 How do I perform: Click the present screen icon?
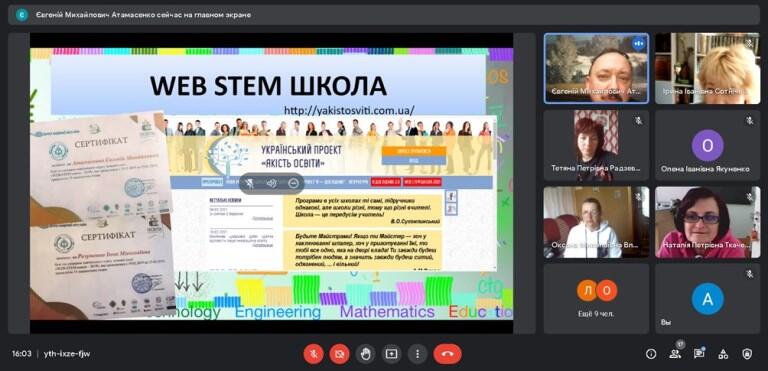(391, 354)
